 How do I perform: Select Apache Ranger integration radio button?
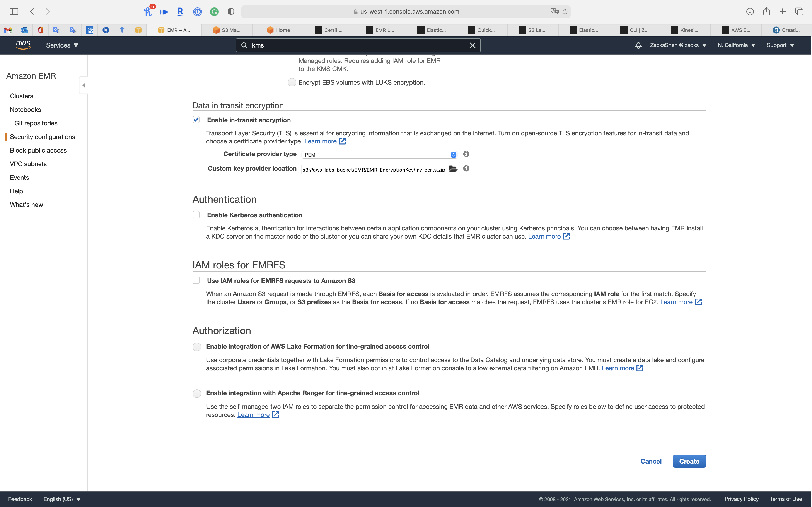(x=197, y=393)
